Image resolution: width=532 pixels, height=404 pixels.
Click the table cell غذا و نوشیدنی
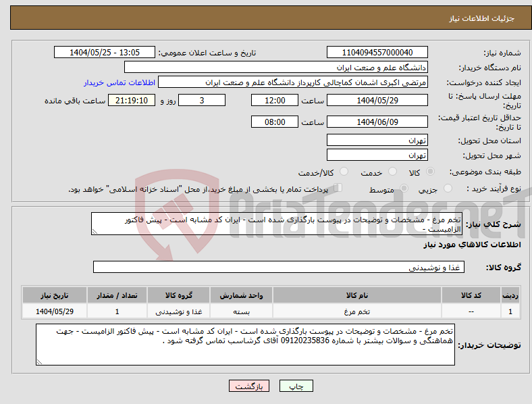(179, 311)
